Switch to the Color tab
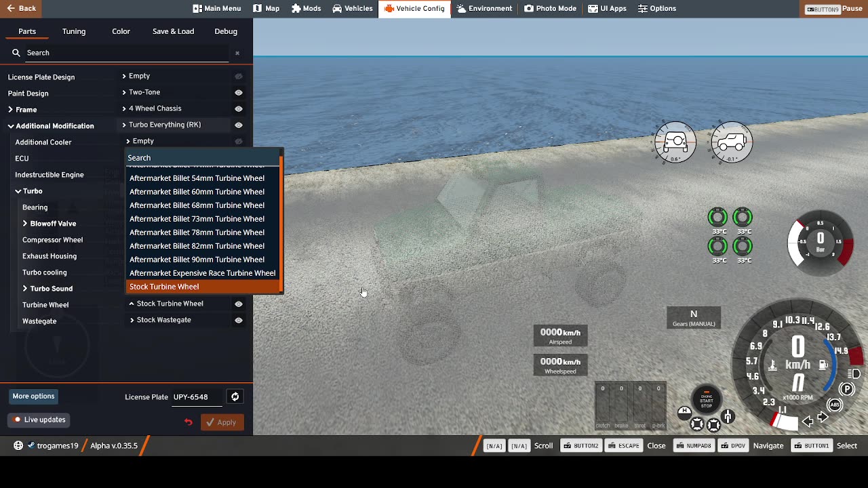The height and width of the screenshot is (488, 868). [x=121, y=31]
